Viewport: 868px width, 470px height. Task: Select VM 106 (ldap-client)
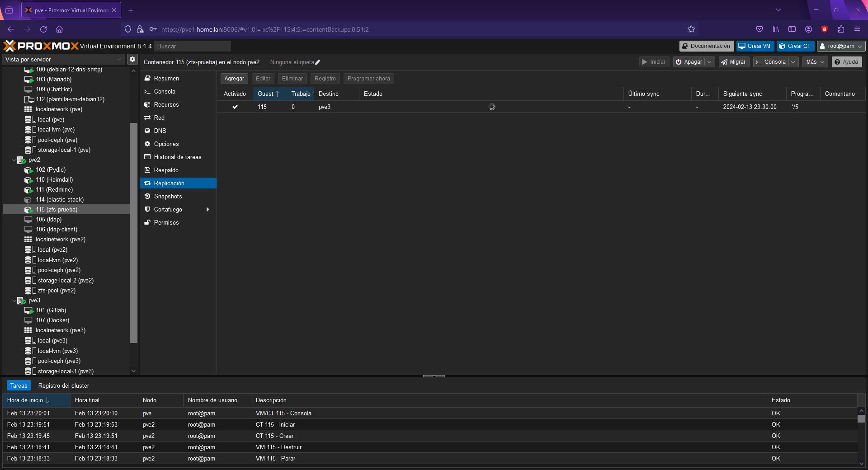tap(57, 230)
